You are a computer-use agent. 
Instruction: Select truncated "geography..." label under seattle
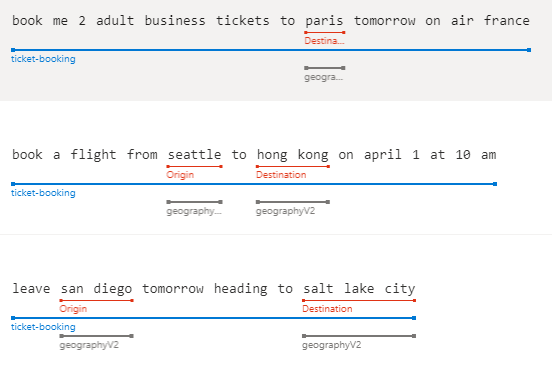pos(194,211)
